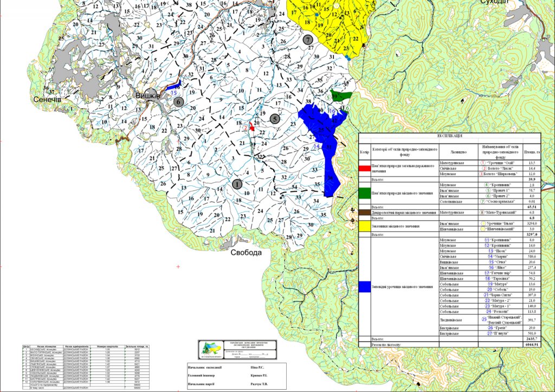Click the Площа, га column header
The image size is (555, 392).
click(532, 152)
